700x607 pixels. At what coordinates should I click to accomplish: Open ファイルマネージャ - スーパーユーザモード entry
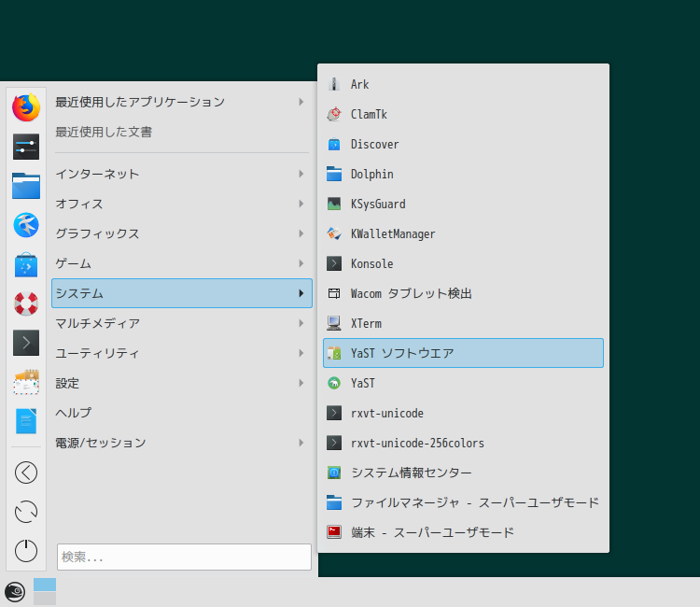pyautogui.click(x=463, y=502)
